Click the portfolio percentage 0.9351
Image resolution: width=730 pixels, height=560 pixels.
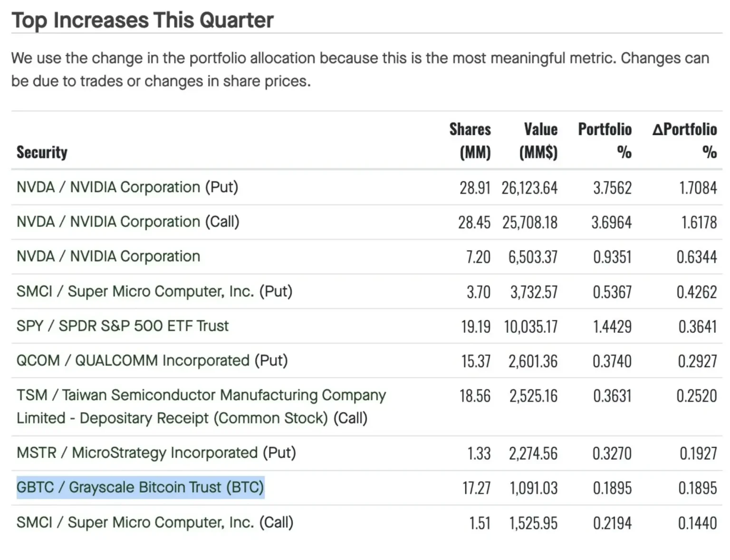coord(612,257)
